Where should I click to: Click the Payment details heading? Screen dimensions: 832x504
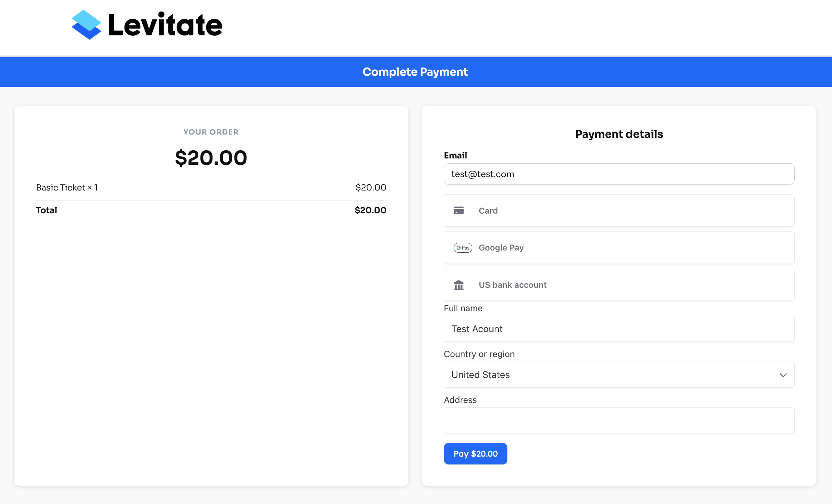click(x=619, y=134)
